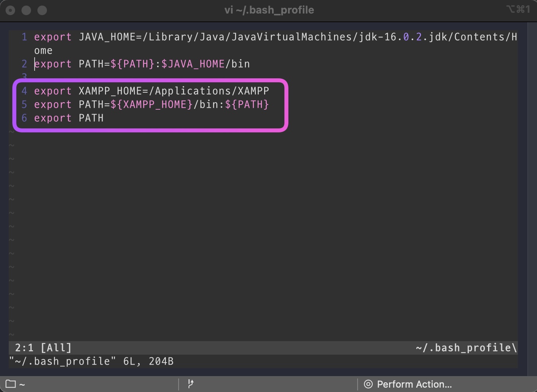
Task: Place cursor on 'export JAVA_HOME' line 1
Action: click(275, 37)
